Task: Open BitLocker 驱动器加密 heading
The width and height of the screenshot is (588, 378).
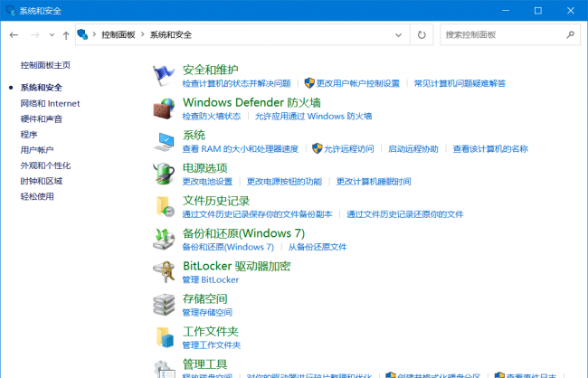Action: [237, 266]
